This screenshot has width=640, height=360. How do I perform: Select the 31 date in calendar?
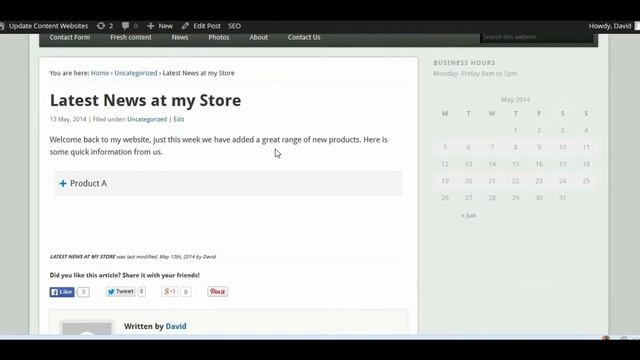(x=562, y=198)
